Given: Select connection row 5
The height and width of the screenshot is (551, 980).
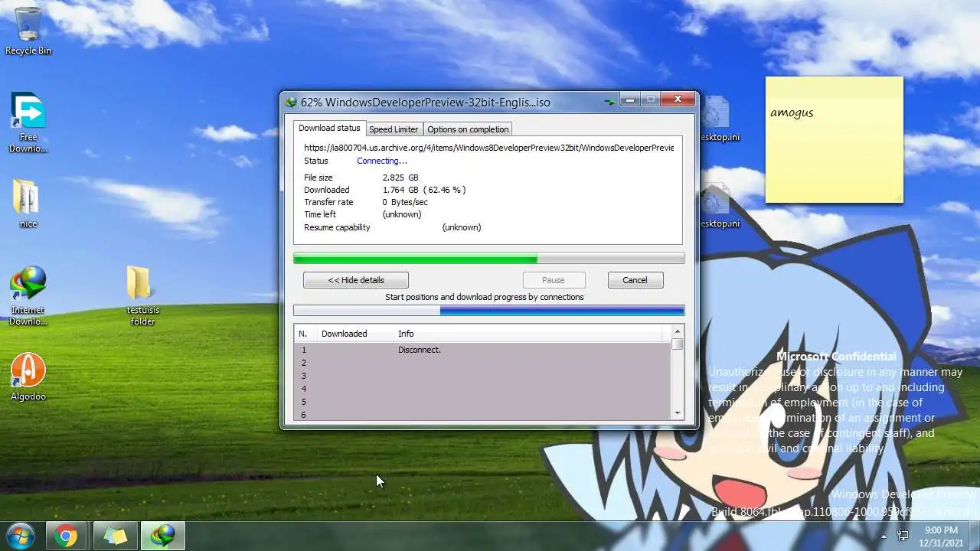Looking at the screenshot, I should pyautogui.click(x=482, y=402).
